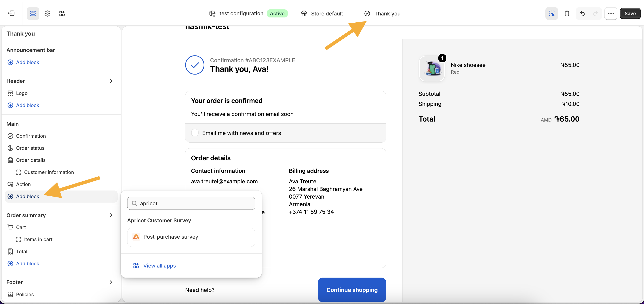
Task: Select the Items in cart block
Action: click(x=34, y=240)
